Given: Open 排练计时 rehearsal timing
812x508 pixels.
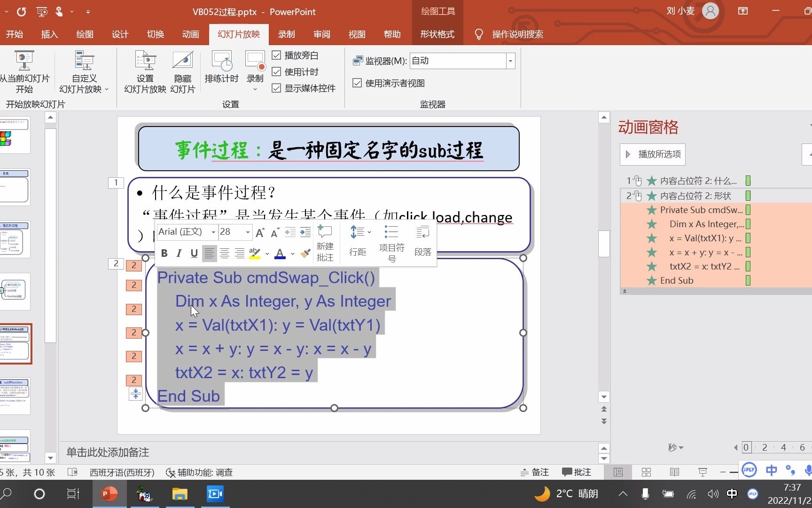Looking at the screenshot, I should tap(221, 71).
